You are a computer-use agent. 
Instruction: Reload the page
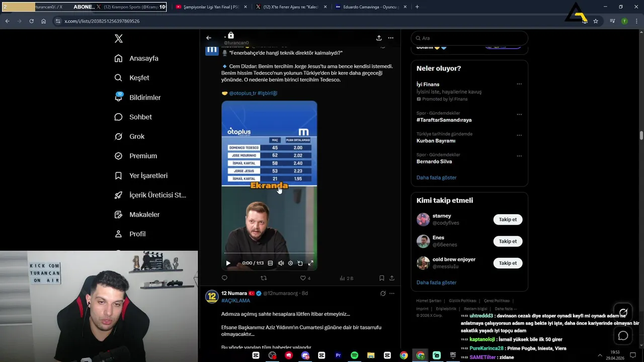click(31, 21)
